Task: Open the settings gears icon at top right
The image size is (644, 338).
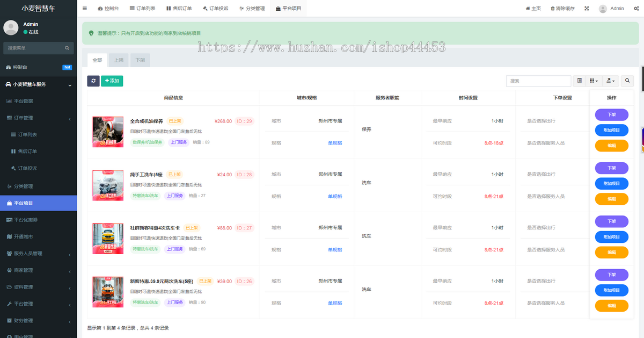Action: [x=636, y=9]
